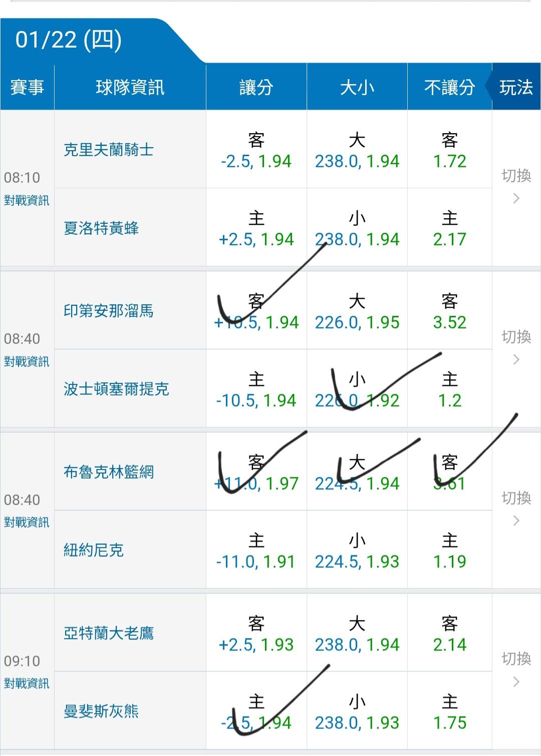This screenshot has width=541, height=756.
Task: Select over 226.0 at 1.95 odds
Action: pyautogui.click(x=357, y=311)
